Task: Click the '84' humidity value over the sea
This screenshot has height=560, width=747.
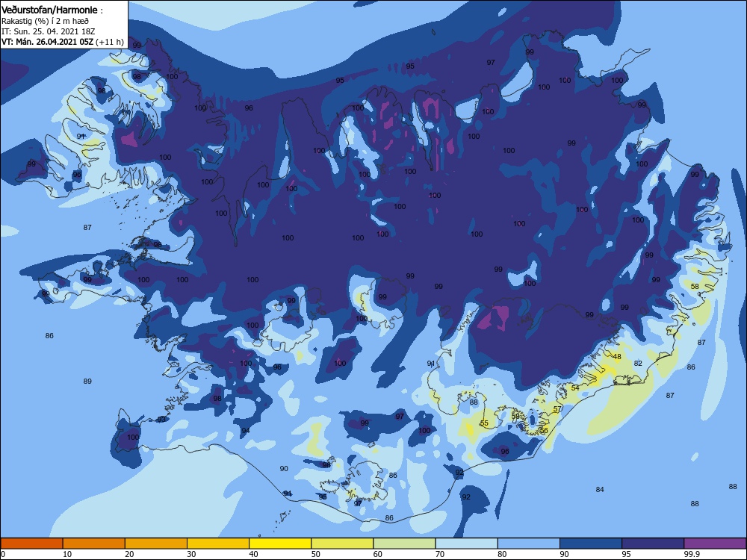Action: [600, 490]
